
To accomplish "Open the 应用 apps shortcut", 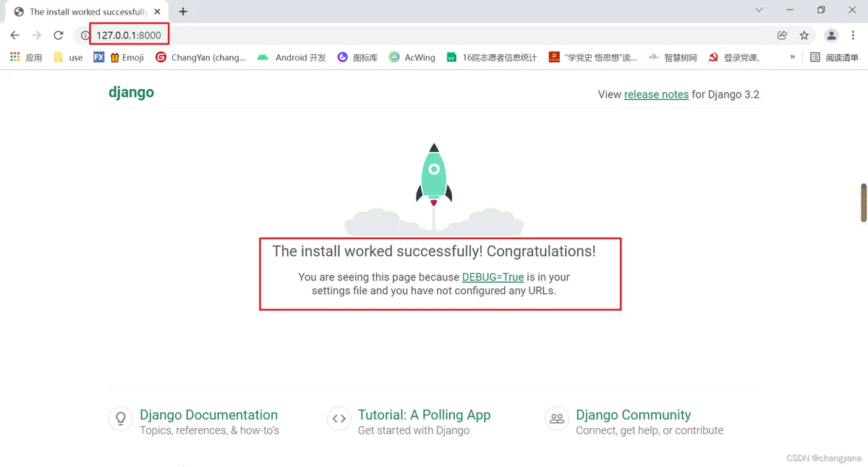I will point(26,57).
